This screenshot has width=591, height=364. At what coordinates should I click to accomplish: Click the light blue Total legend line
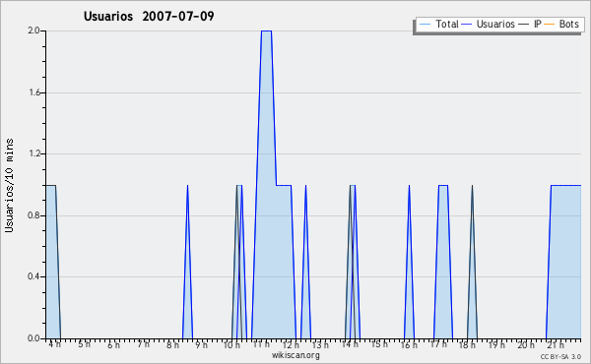click(x=425, y=25)
